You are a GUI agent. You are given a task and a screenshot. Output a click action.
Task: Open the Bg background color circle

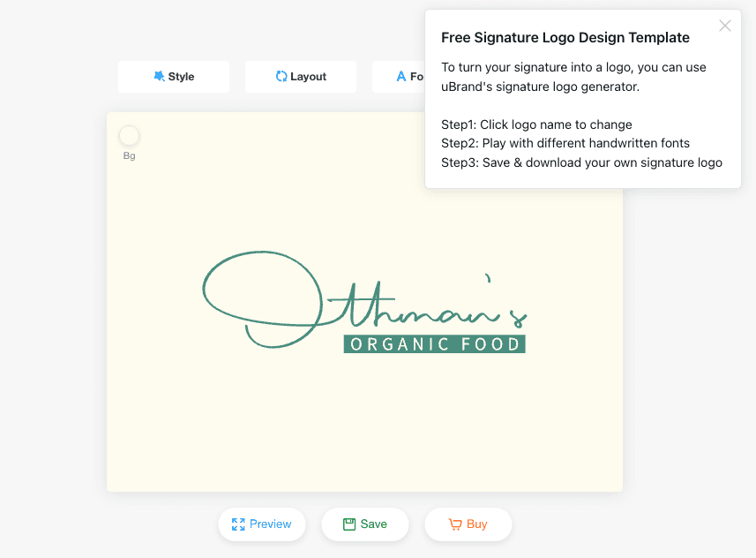(129, 136)
